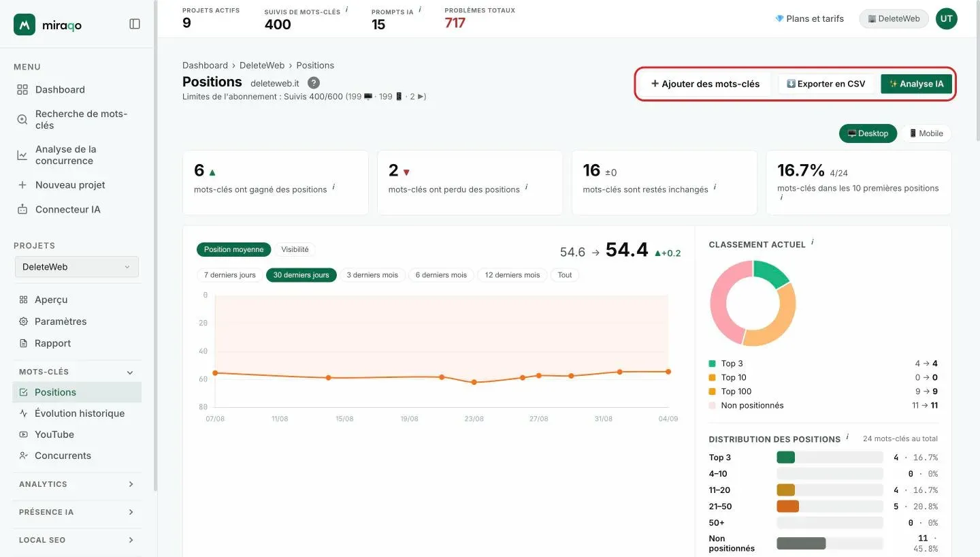Screen dimensions: 980x557
Task: Open the UT user avatar menu
Action: [x=947, y=19]
